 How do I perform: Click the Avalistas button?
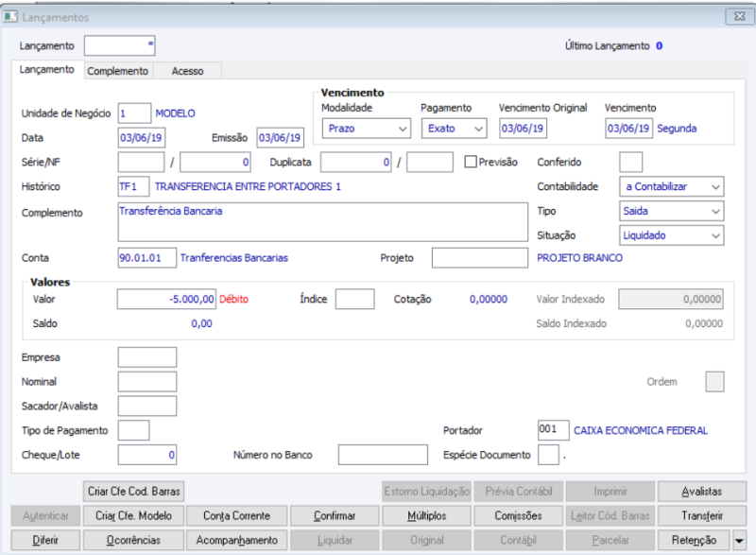tap(702, 492)
